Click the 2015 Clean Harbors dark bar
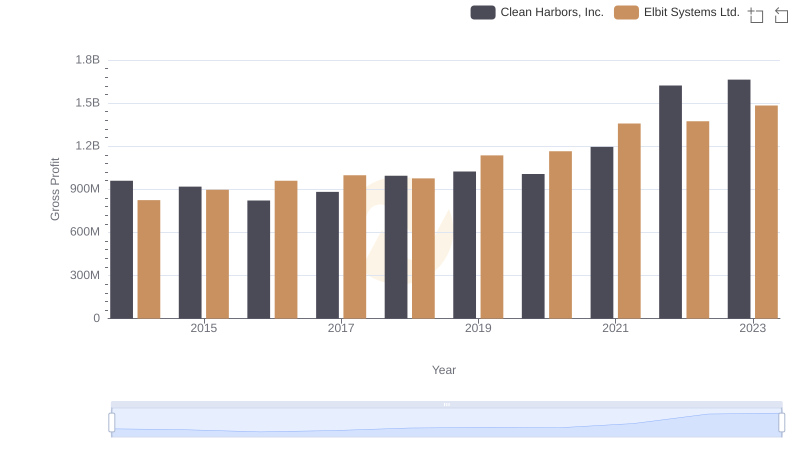This screenshot has width=800, height=461. (x=190, y=252)
